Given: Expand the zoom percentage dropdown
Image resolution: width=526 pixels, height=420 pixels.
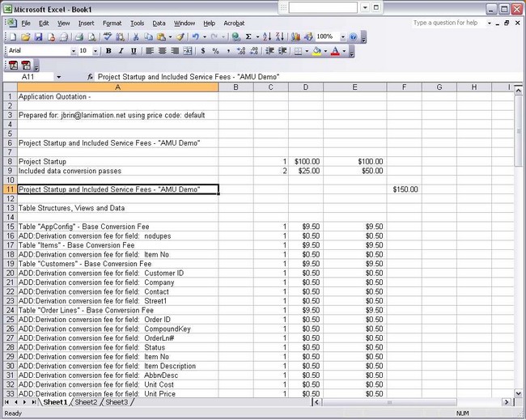Looking at the screenshot, I should tap(341, 37).
